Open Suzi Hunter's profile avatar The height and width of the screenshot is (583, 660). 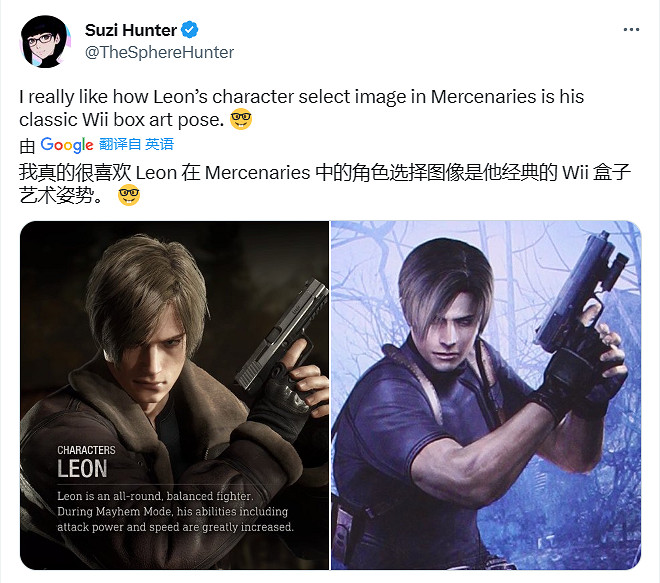coord(45,41)
